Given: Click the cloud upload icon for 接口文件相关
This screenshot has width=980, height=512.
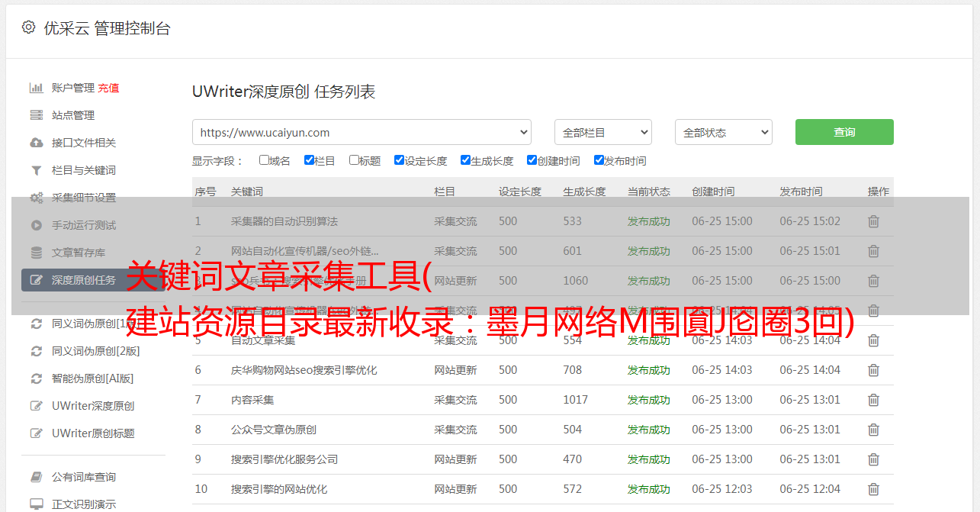Looking at the screenshot, I should click(x=36, y=143).
